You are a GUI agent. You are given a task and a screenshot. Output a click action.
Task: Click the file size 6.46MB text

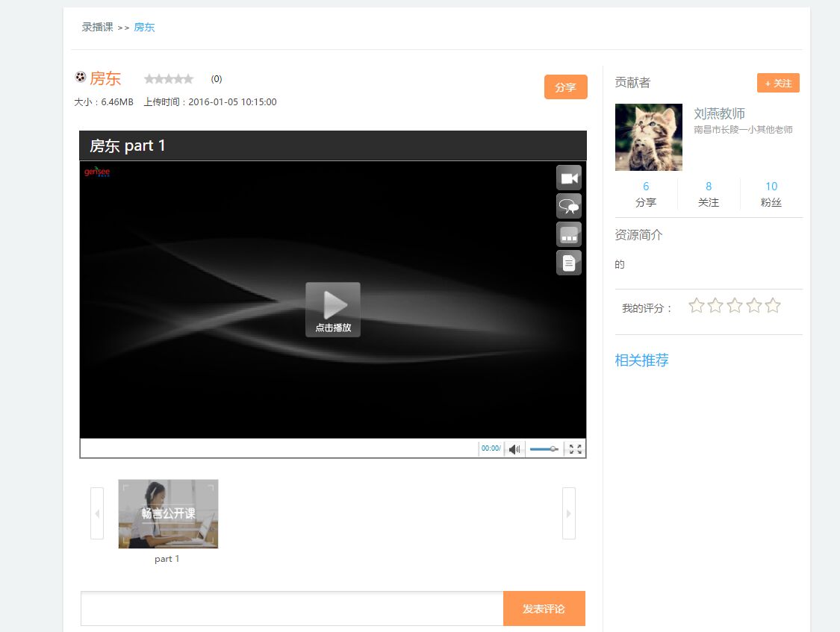point(117,101)
